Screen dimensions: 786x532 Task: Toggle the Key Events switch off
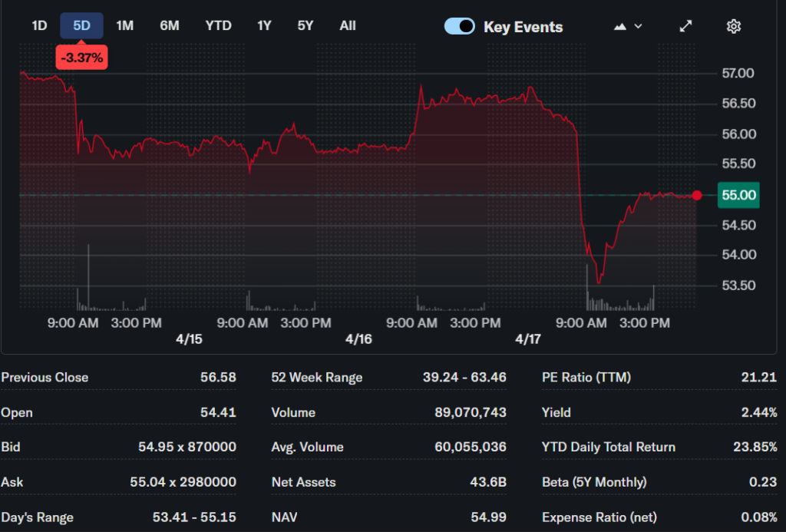[460, 26]
